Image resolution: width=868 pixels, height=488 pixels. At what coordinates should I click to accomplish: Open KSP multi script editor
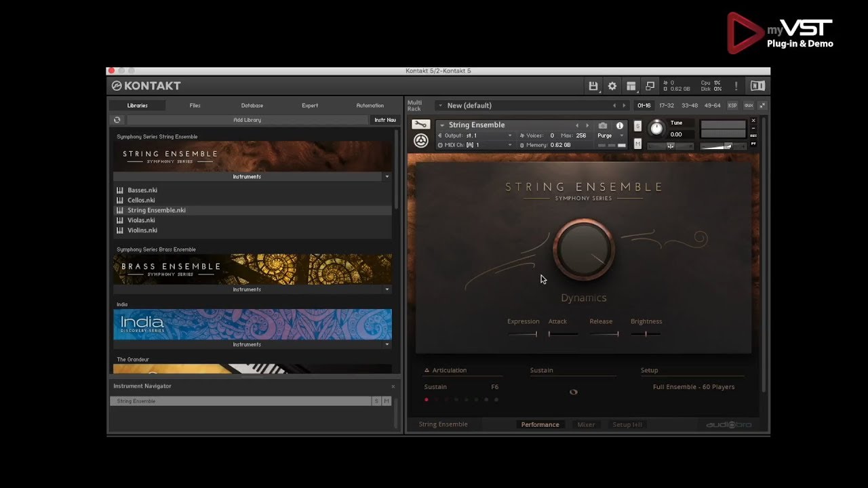click(x=732, y=106)
